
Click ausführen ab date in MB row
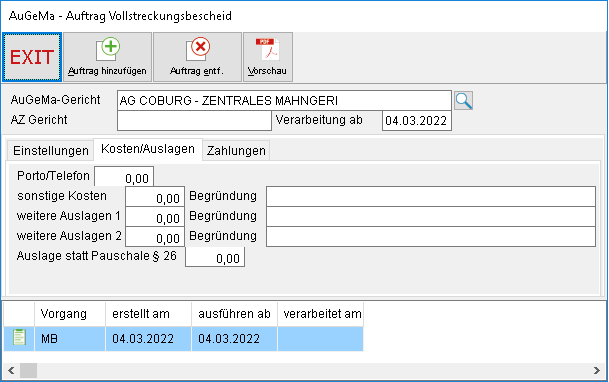pyautogui.click(x=234, y=339)
